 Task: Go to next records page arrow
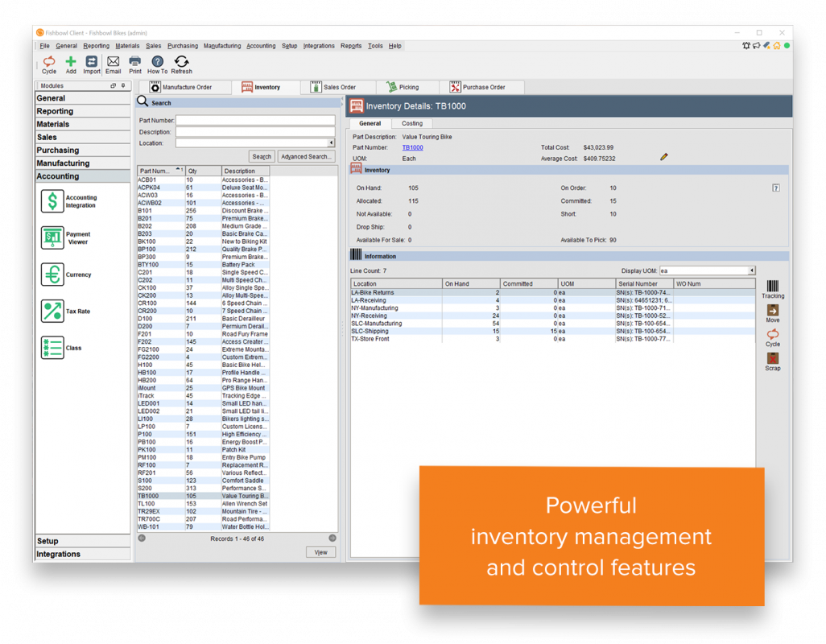pos(332,539)
